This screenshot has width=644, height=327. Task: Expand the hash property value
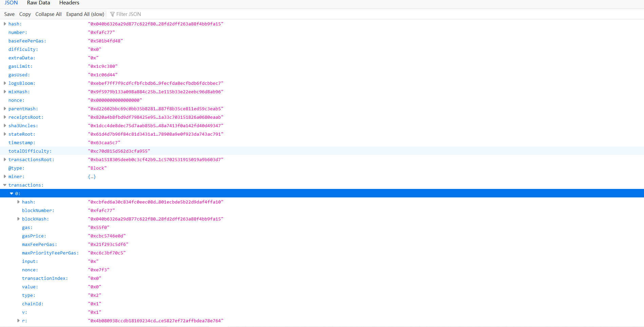tap(5, 24)
